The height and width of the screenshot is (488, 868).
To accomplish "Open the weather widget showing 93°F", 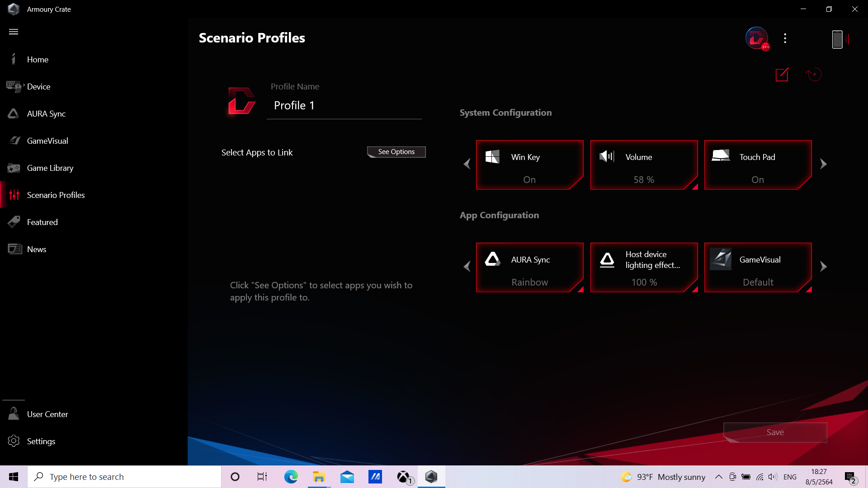I will coord(663,477).
